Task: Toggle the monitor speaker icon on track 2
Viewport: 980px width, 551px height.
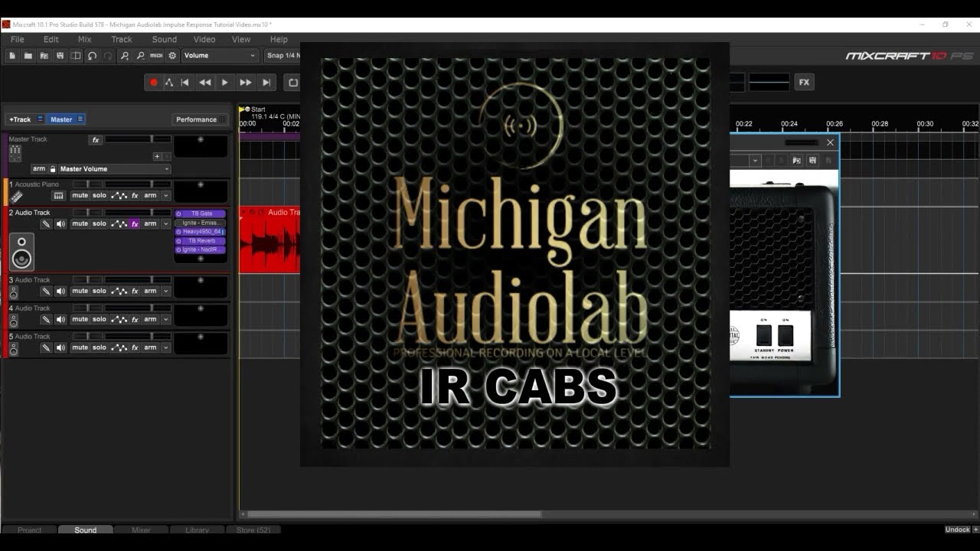Action: point(60,224)
